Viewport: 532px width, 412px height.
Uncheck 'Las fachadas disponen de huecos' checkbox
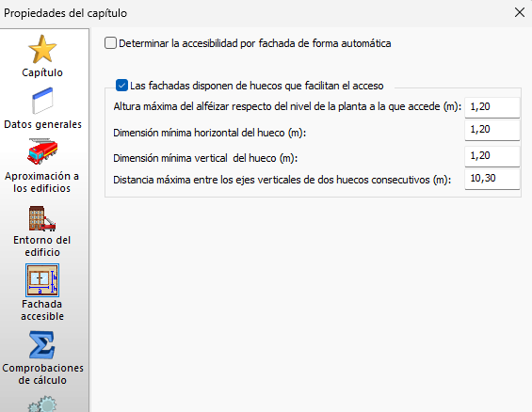point(121,86)
